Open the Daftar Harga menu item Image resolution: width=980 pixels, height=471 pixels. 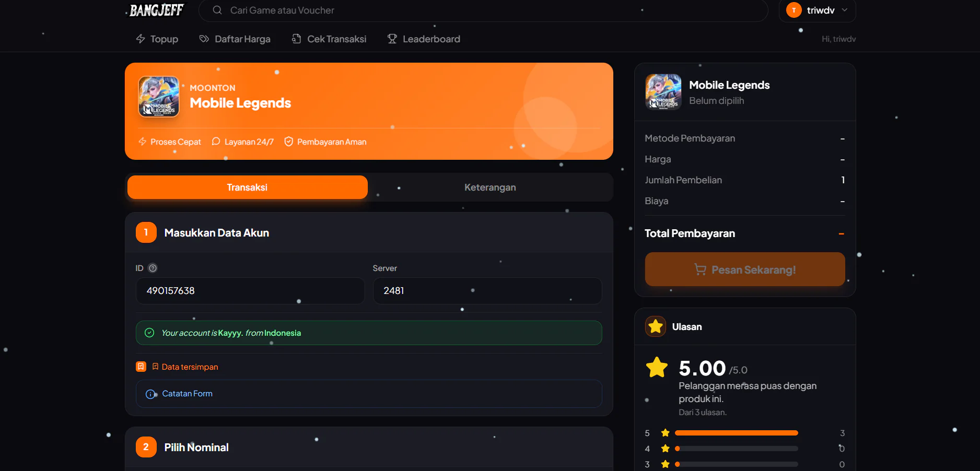pyautogui.click(x=235, y=39)
